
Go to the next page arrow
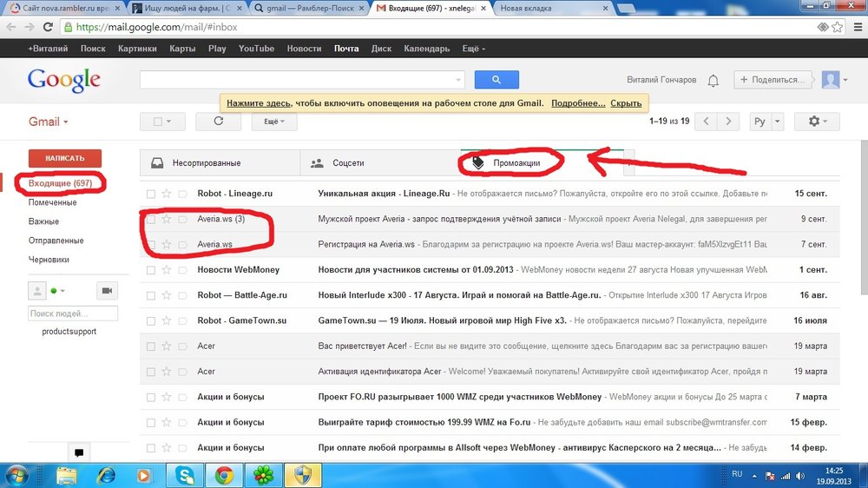[730, 122]
